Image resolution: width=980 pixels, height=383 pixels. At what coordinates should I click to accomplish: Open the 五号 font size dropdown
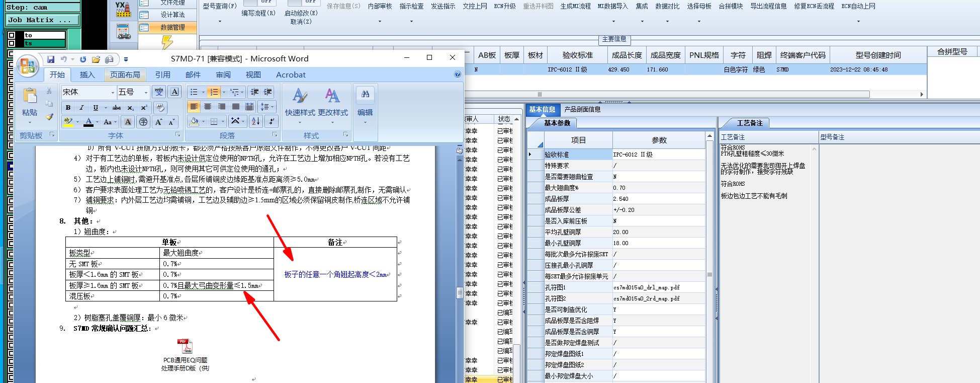click(146, 92)
